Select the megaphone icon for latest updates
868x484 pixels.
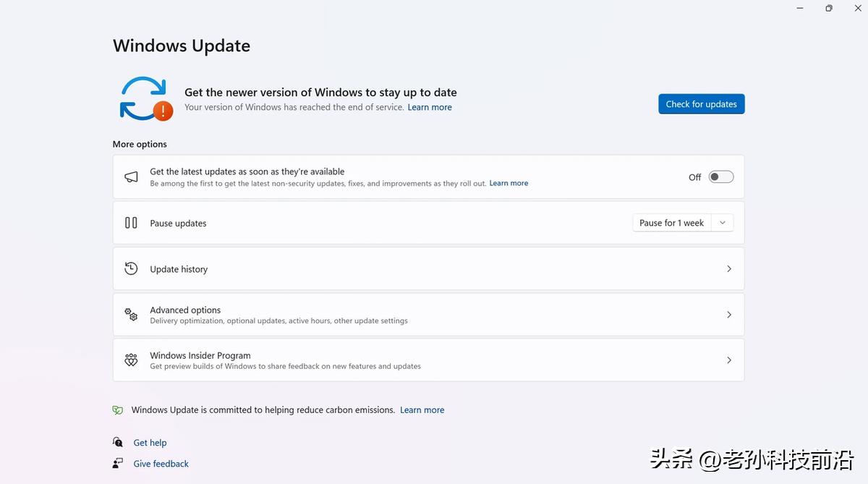pyautogui.click(x=131, y=176)
